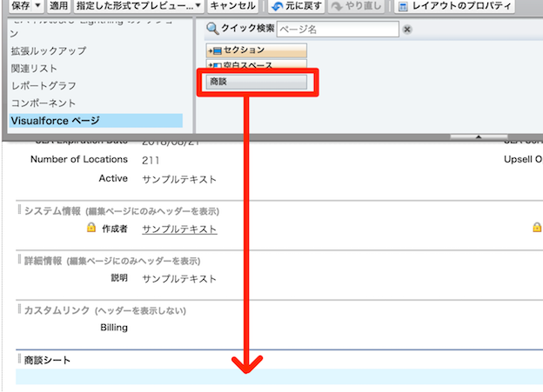Select the セクション palette item
The width and height of the screenshot is (543, 392).
pyautogui.click(x=256, y=50)
